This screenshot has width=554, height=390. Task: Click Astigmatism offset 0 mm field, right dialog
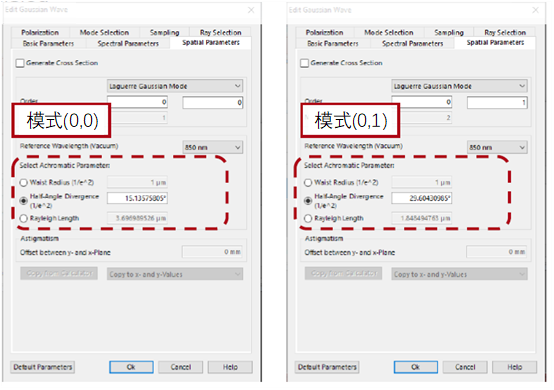pyautogui.click(x=497, y=252)
